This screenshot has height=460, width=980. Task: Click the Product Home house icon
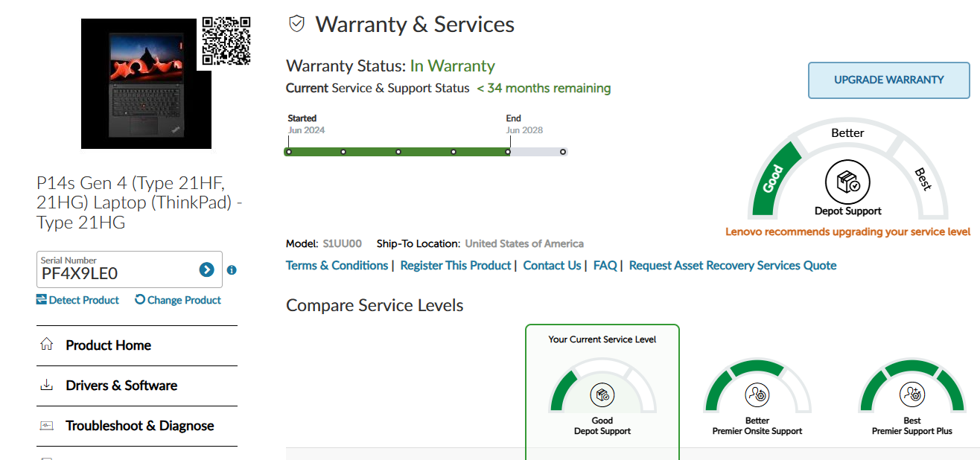(x=46, y=345)
